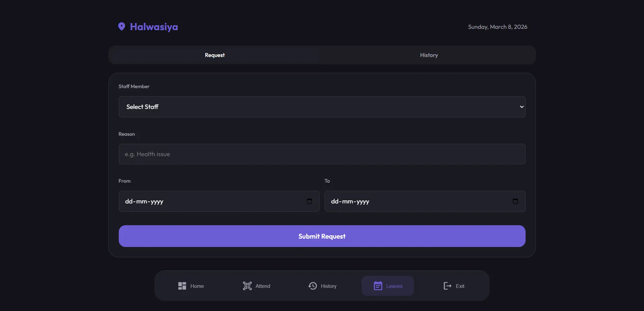Click the Exit logout icon
Image resolution: width=644 pixels, height=311 pixels.
pos(447,286)
